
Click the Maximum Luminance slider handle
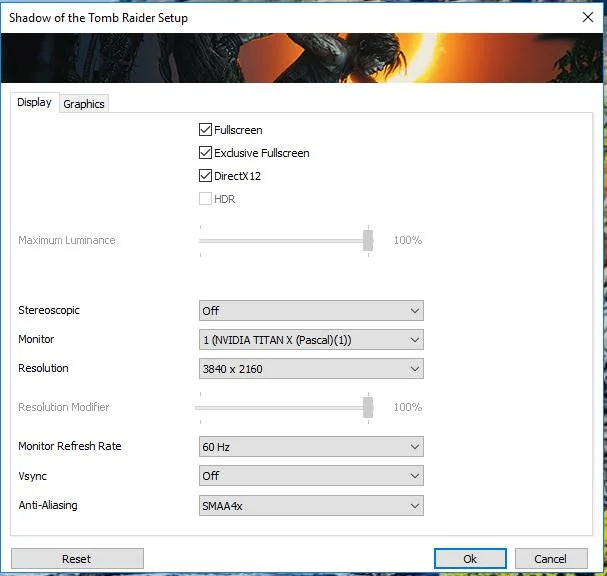(x=368, y=240)
